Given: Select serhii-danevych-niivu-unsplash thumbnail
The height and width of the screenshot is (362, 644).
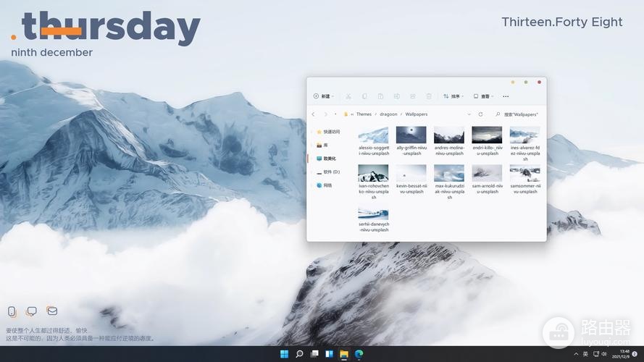Looking at the screenshot, I should tap(373, 214).
